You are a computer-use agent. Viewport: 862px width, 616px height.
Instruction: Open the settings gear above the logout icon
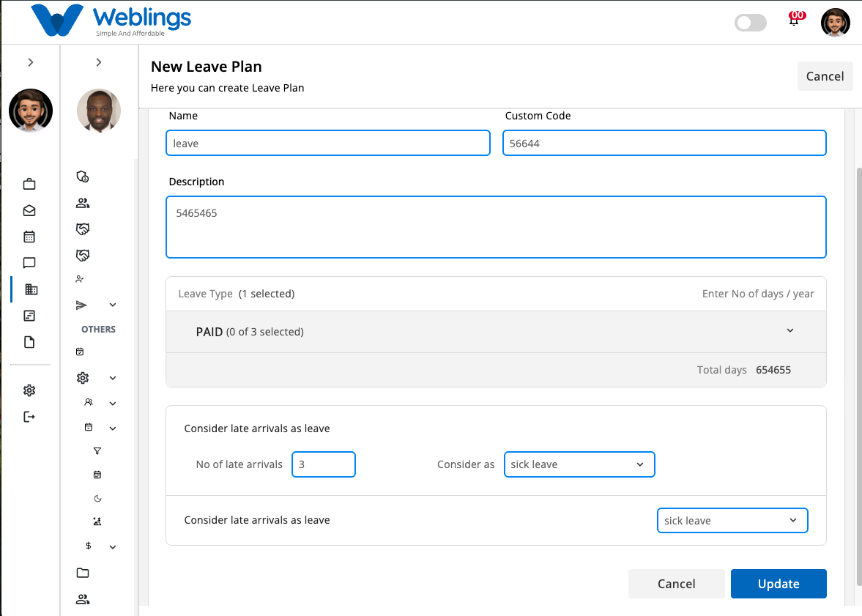tap(29, 390)
